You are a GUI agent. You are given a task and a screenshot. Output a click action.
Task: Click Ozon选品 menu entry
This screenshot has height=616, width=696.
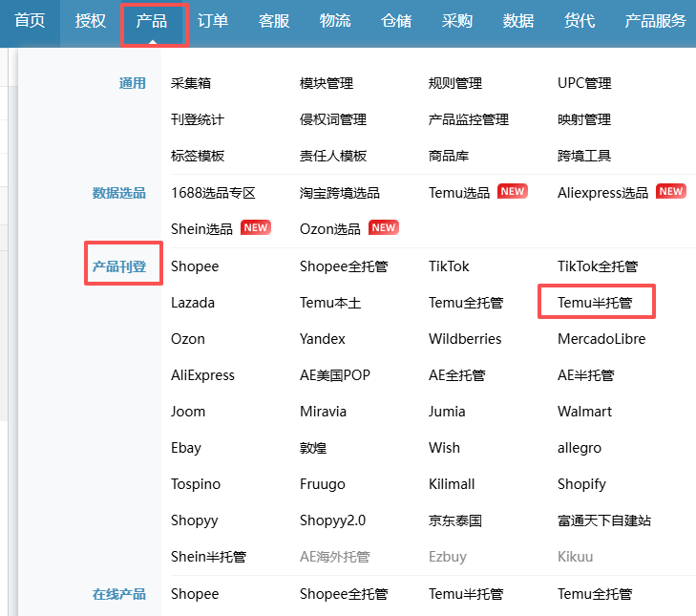(329, 228)
